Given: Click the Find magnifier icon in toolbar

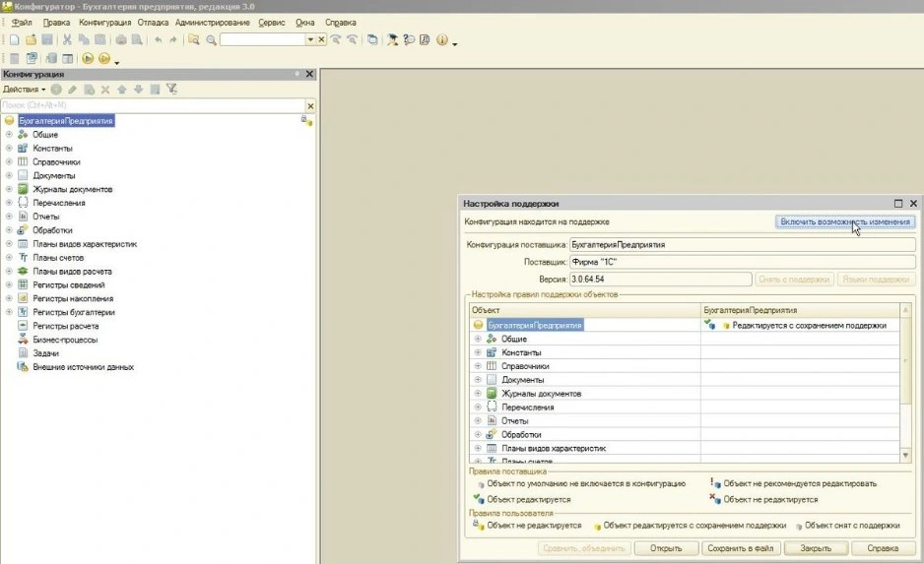Looking at the screenshot, I should 211,40.
